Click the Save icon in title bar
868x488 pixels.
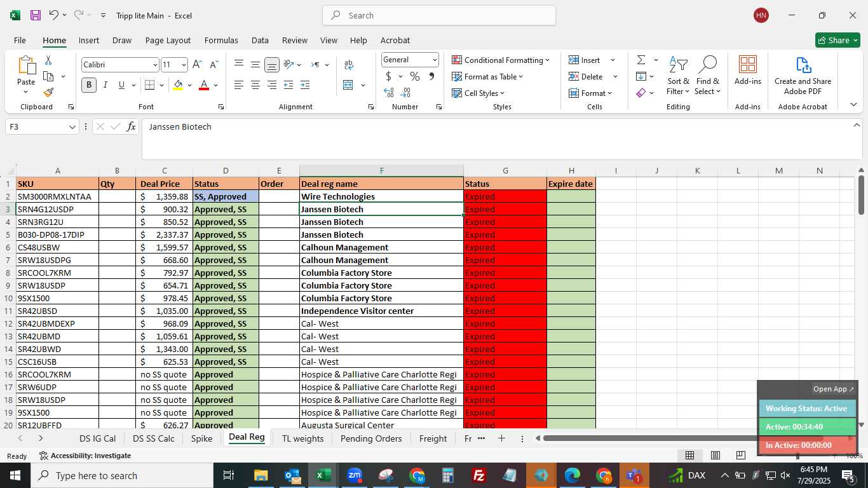[x=36, y=15]
